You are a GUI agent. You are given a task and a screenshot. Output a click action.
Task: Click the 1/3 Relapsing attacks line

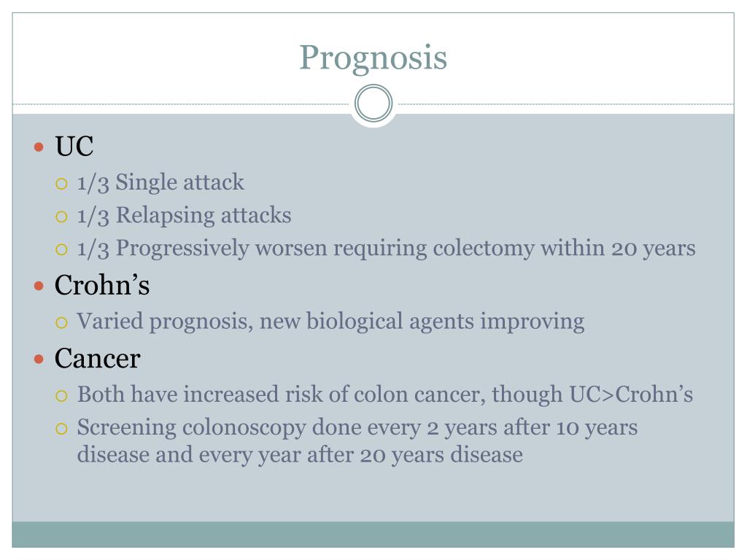(184, 215)
